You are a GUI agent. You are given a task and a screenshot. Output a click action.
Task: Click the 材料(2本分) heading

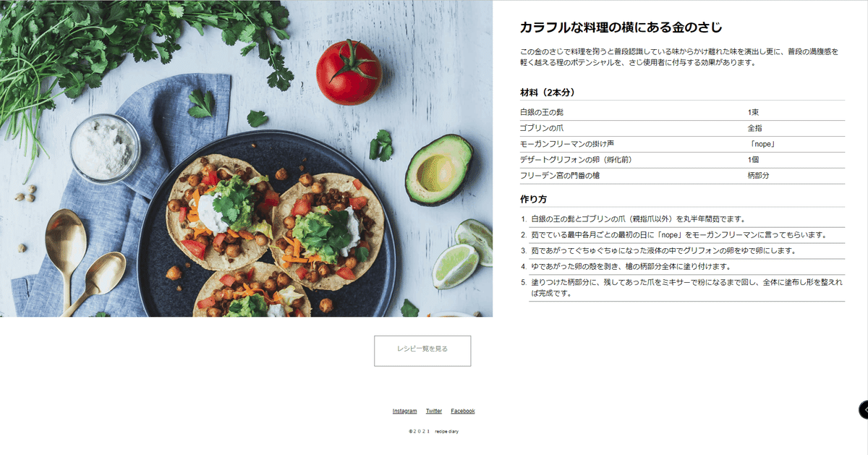(x=548, y=93)
